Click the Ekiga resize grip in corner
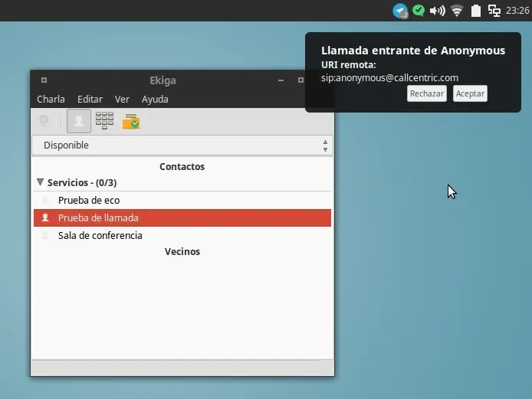Screen dimensions: 532x399 click(330, 372)
